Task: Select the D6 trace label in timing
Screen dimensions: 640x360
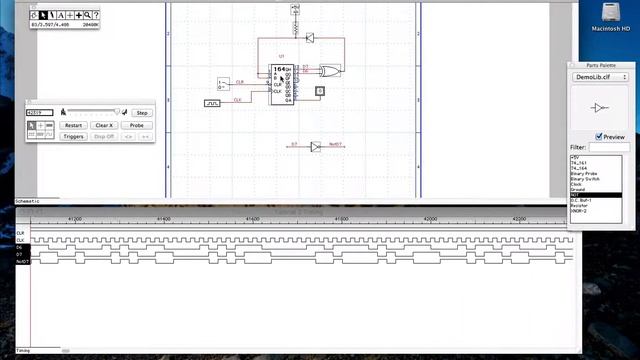Action: click(x=19, y=247)
